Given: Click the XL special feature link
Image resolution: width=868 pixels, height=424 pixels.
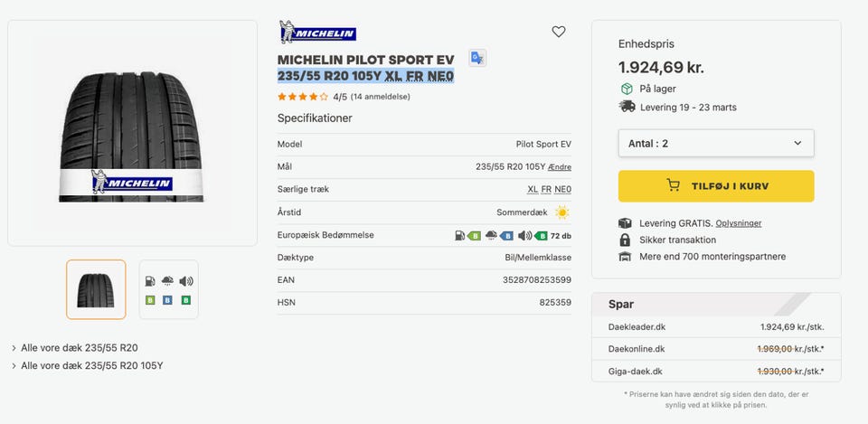Looking at the screenshot, I should tap(533, 190).
